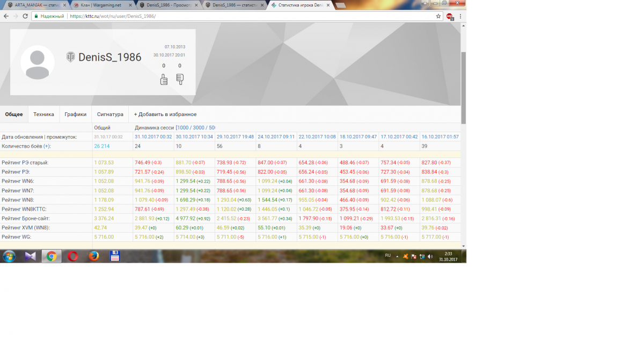
Task: Click the Общий column header
Action: click(102, 128)
